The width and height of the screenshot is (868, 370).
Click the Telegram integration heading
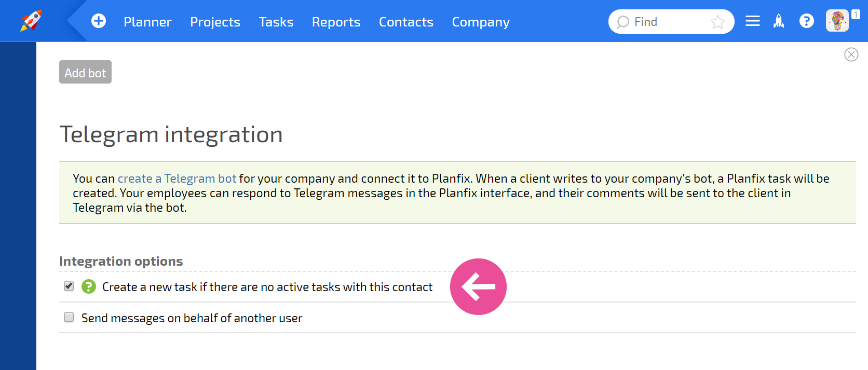point(171,135)
